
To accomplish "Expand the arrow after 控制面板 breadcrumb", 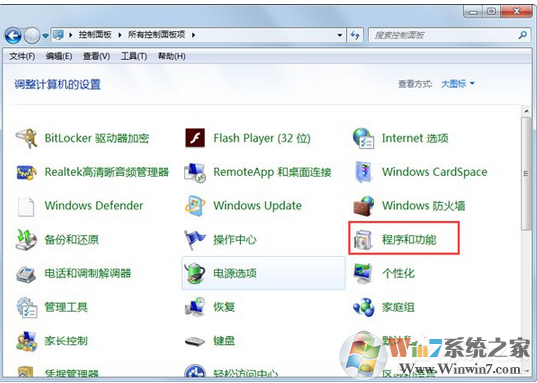I will (120, 35).
